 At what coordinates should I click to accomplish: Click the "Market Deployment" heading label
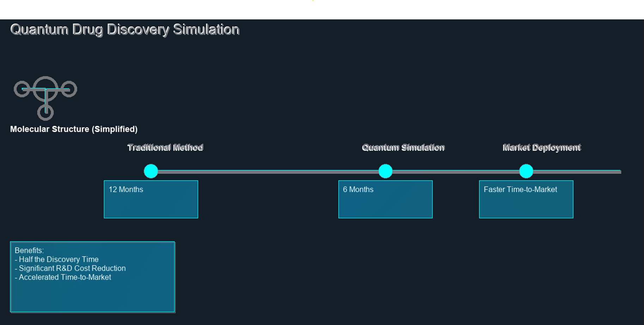[541, 147]
